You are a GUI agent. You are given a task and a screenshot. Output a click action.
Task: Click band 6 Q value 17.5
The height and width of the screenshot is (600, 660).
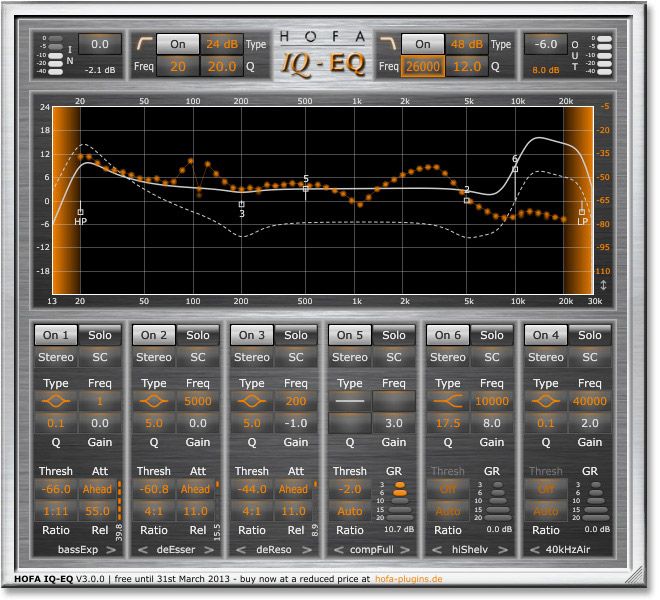(x=448, y=423)
